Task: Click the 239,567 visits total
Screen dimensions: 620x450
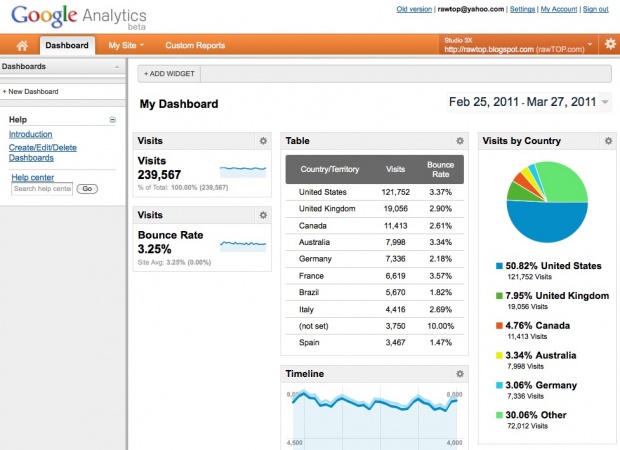Action: coord(159,175)
